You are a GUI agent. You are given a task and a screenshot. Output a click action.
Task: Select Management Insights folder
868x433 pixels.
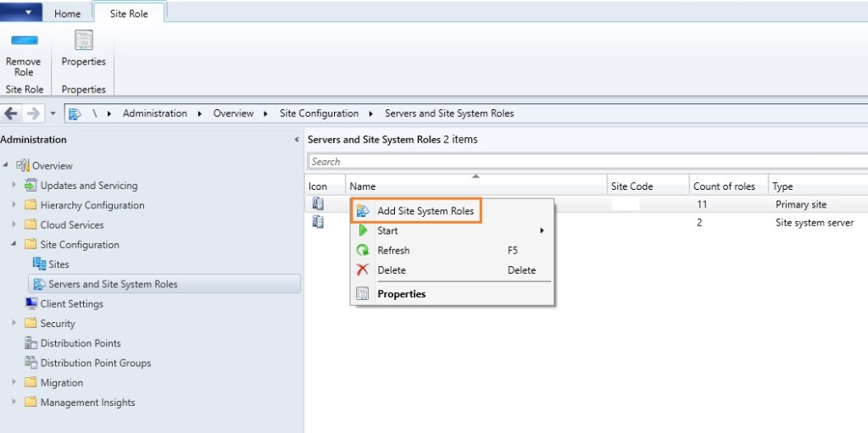tap(87, 402)
